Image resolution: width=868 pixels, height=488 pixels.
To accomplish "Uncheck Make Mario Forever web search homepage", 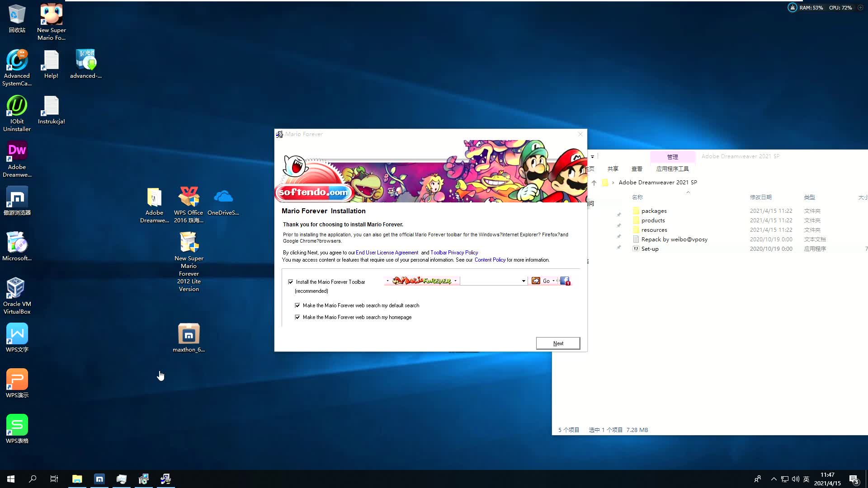I will coord(297,317).
